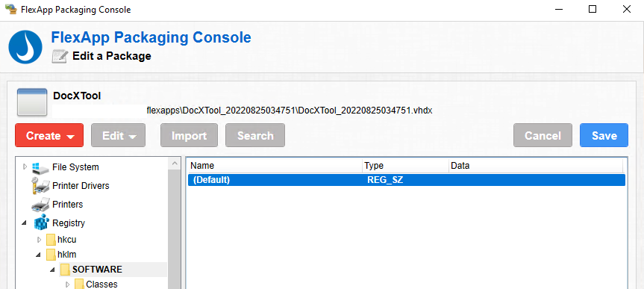Select the (Default) REG_SZ value row
This screenshot has height=289, width=644.
[x=407, y=180]
